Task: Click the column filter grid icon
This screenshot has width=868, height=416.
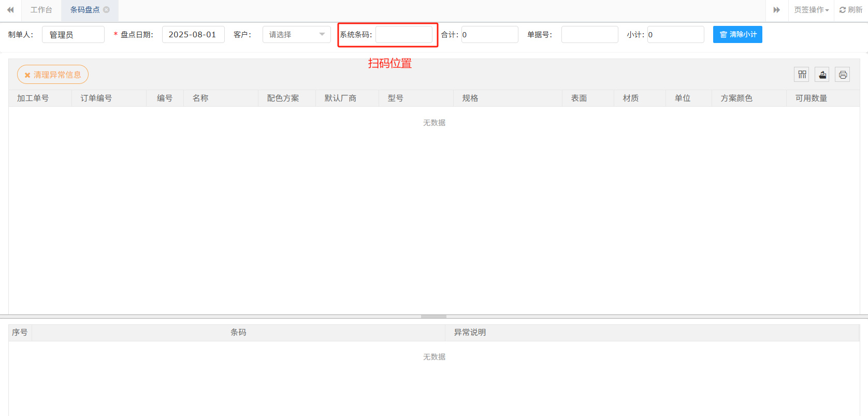Action: point(802,75)
